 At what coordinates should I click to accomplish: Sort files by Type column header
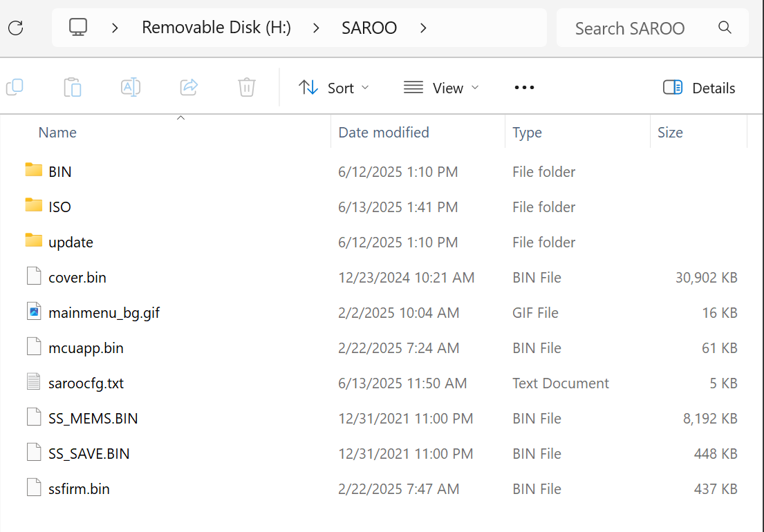(x=527, y=133)
